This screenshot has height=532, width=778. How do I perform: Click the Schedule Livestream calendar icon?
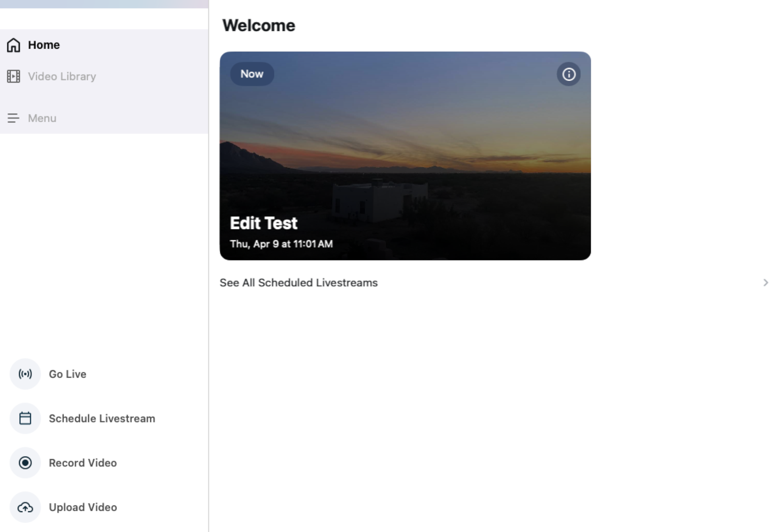[x=25, y=418]
